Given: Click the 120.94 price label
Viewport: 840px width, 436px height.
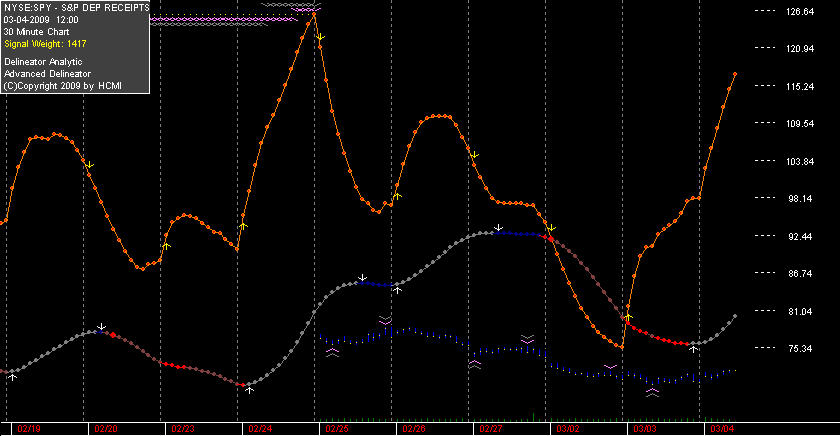Looking at the screenshot, I should coord(800,49).
